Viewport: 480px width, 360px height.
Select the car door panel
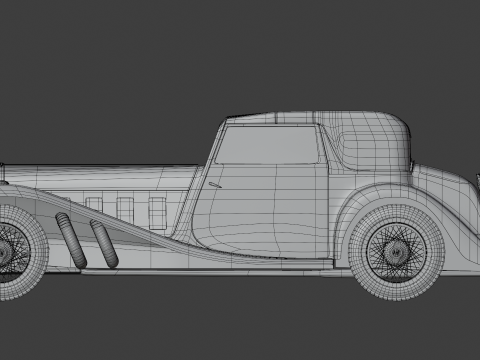click(x=263, y=210)
